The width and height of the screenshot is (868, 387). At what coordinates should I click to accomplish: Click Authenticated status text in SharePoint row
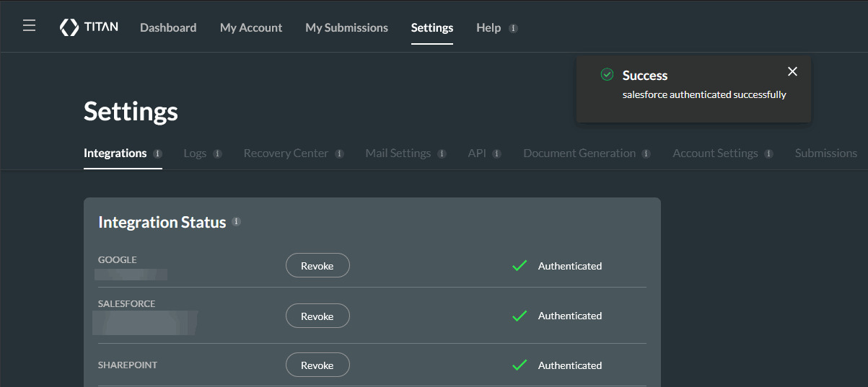click(x=570, y=365)
